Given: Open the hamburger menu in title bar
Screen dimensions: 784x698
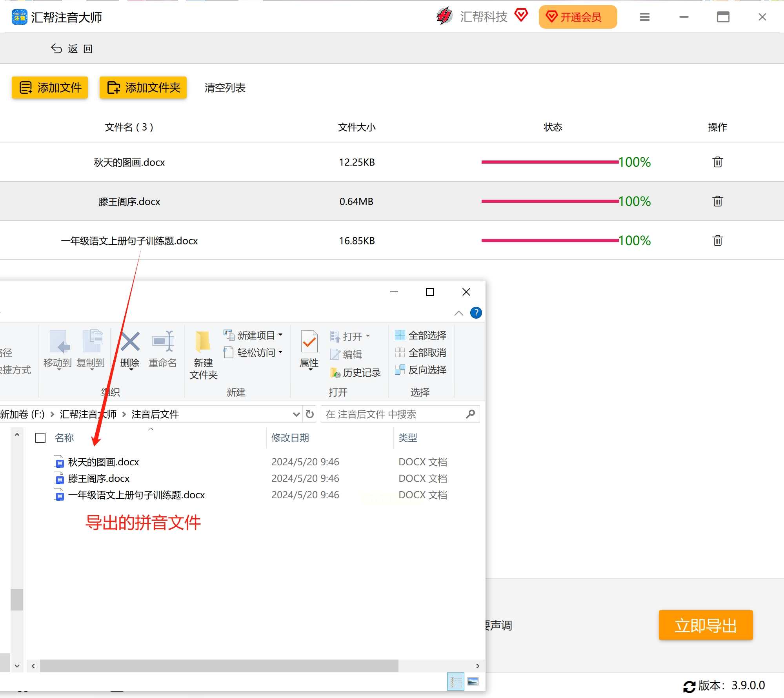Looking at the screenshot, I should click(x=645, y=17).
